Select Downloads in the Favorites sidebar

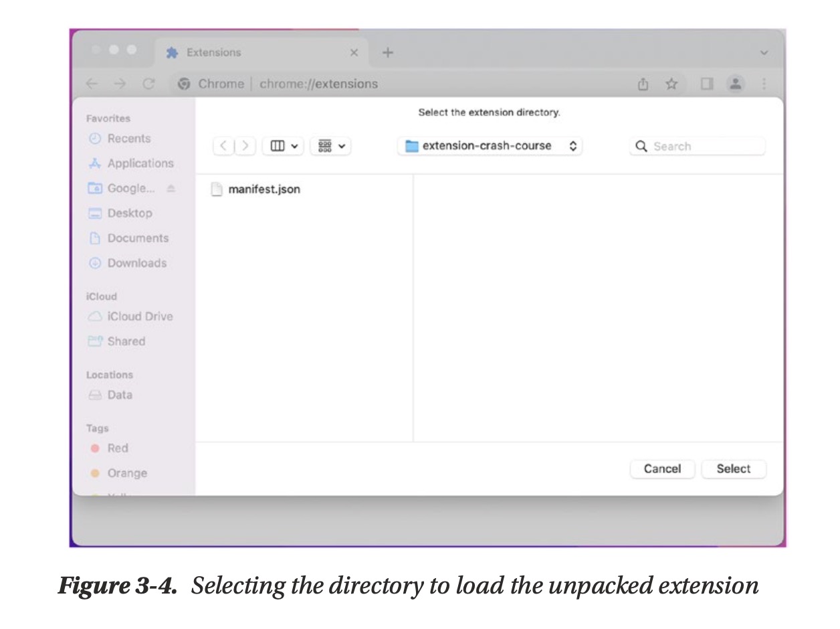[x=136, y=263]
